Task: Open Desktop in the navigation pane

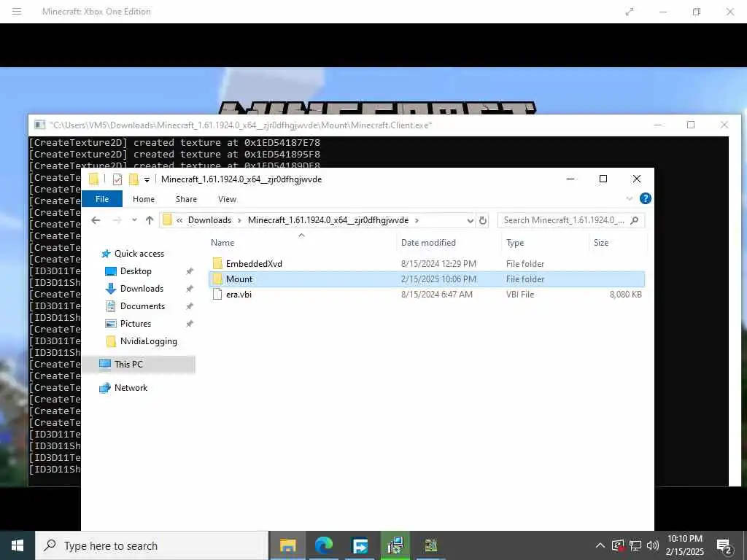Action: (x=136, y=271)
